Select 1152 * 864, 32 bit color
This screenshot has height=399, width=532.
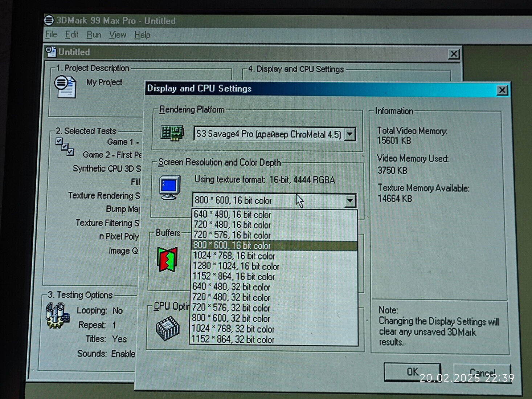click(274, 339)
